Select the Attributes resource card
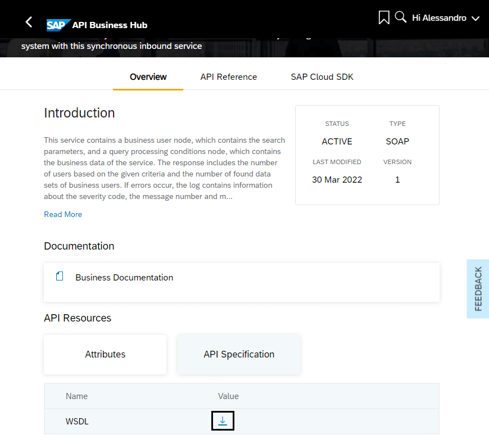This screenshot has width=489, height=448. pos(105,354)
